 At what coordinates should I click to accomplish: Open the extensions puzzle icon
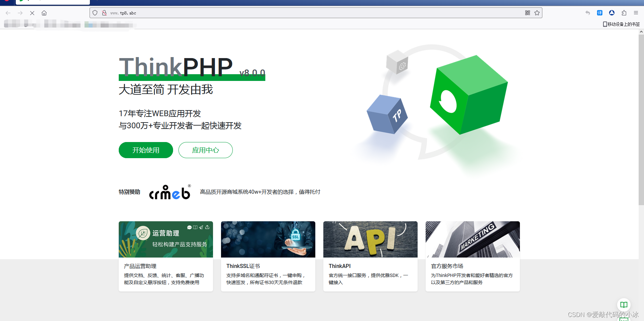point(624,13)
